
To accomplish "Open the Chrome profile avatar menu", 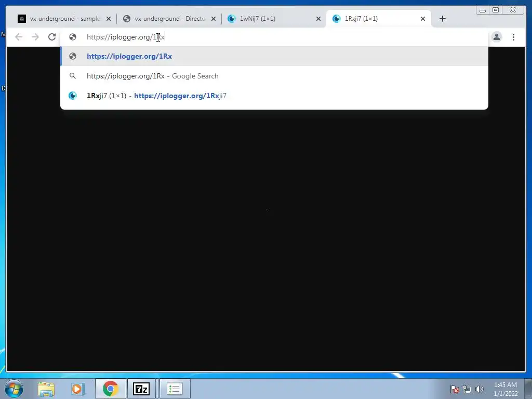I will 497,37.
